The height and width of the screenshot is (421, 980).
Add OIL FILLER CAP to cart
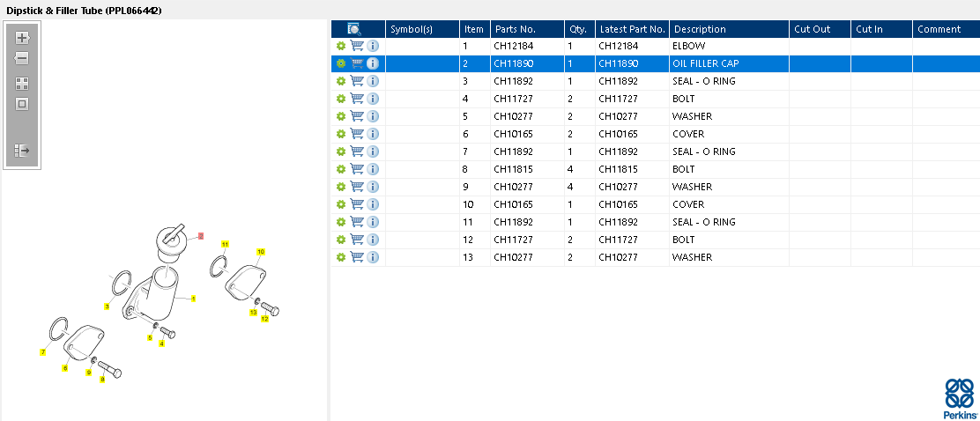coord(357,63)
